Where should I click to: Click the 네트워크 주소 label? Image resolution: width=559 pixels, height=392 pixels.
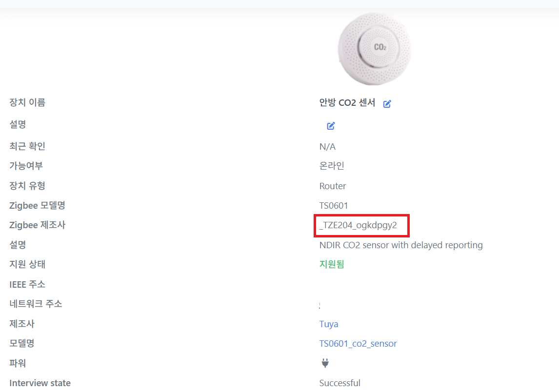coord(36,304)
